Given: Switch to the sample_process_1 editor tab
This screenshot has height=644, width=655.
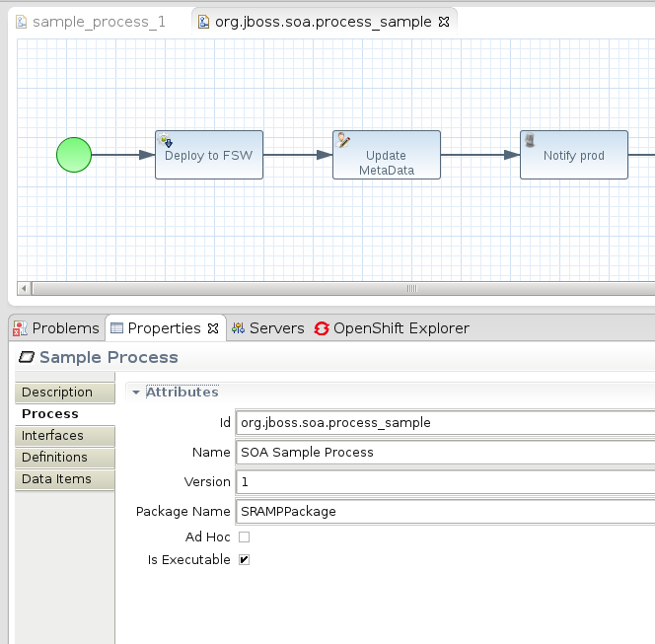Looking at the screenshot, I should (x=91, y=22).
